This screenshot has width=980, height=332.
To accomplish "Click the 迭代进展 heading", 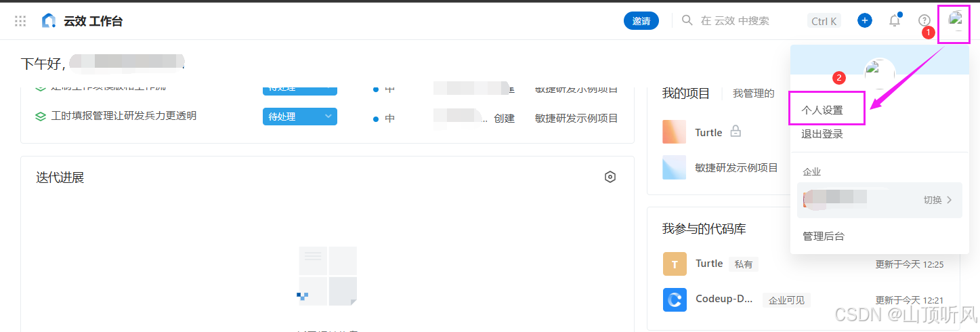I will pos(60,178).
